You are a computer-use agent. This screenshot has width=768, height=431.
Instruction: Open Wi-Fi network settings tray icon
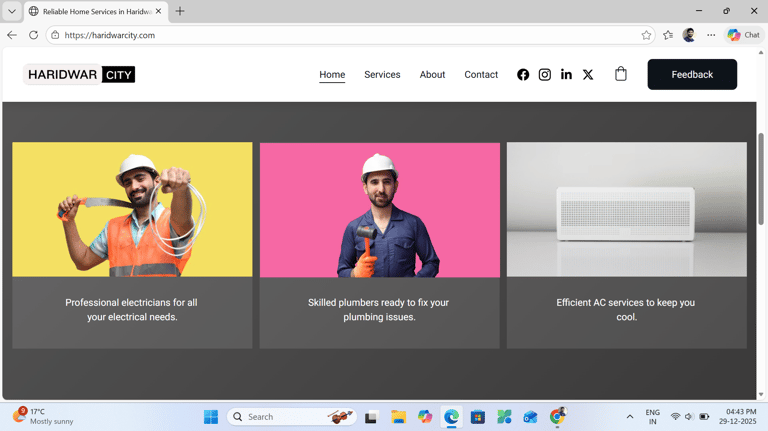coord(675,417)
